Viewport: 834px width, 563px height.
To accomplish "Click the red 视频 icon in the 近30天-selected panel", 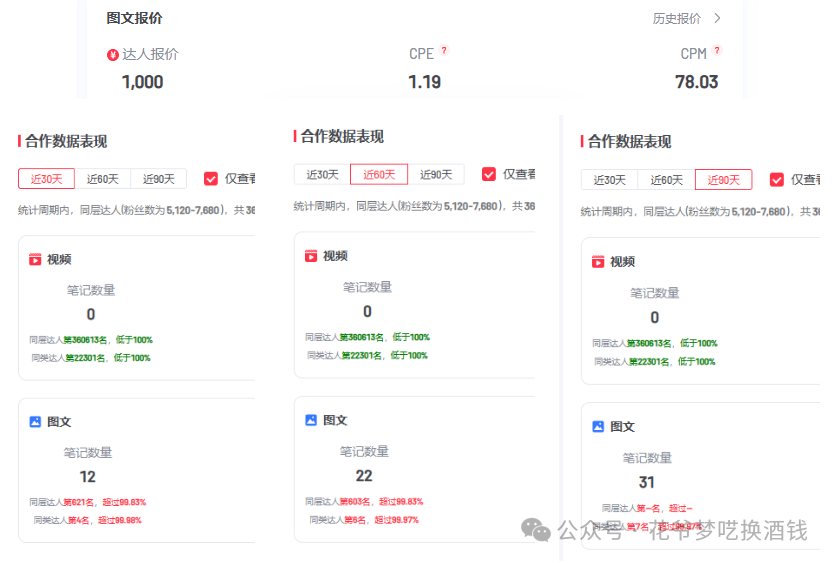I will pyautogui.click(x=35, y=259).
